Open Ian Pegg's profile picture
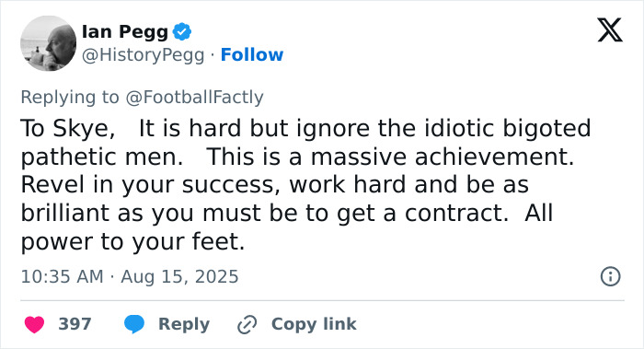The width and height of the screenshot is (644, 349). coord(49,43)
